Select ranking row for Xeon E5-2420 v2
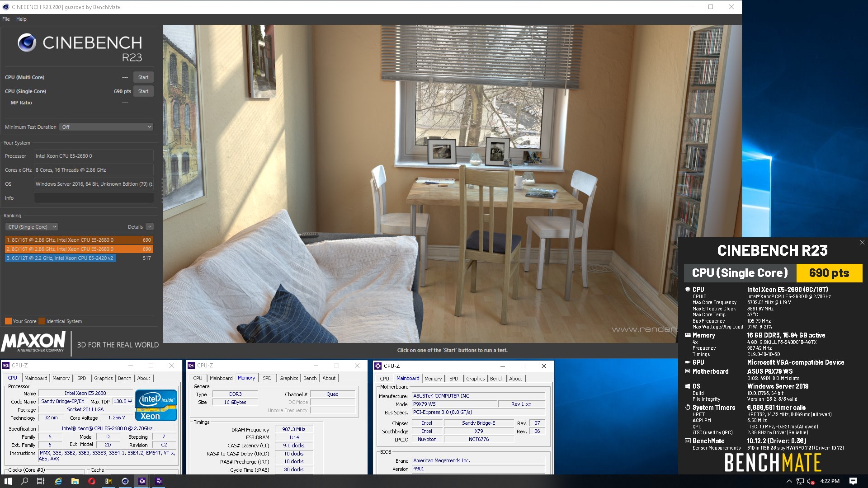The width and height of the screenshot is (868, 488). 79,258
